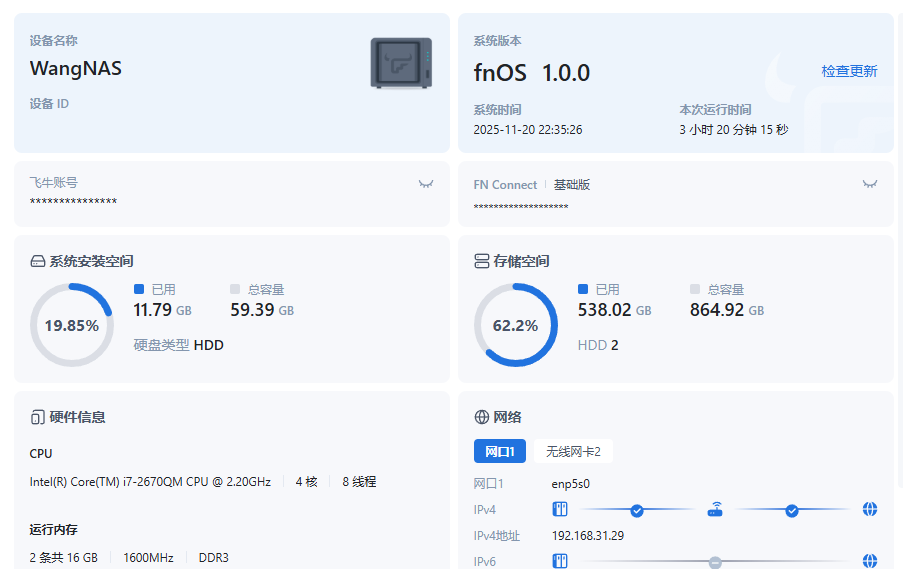Click the 62.2% storage usage ring
This screenshot has height=578, width=903.
[x=515, y=325]
